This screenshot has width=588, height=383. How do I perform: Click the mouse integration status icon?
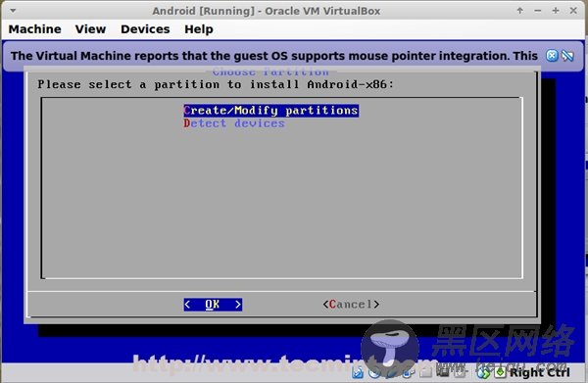coord(483,372)
